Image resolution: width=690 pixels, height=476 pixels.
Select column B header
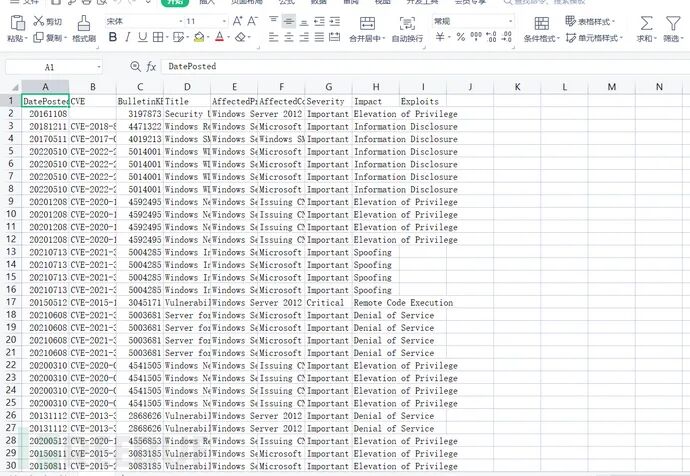pos(92,87)
